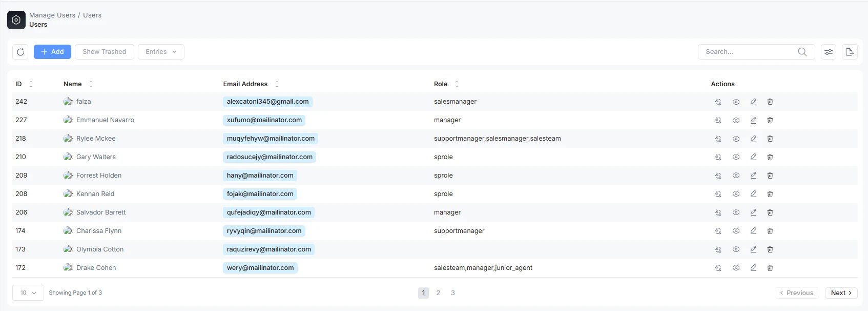The image size is (868, 311).
Task: View Rylee Mckee with eye icon
Action: (x=736, y=139)
